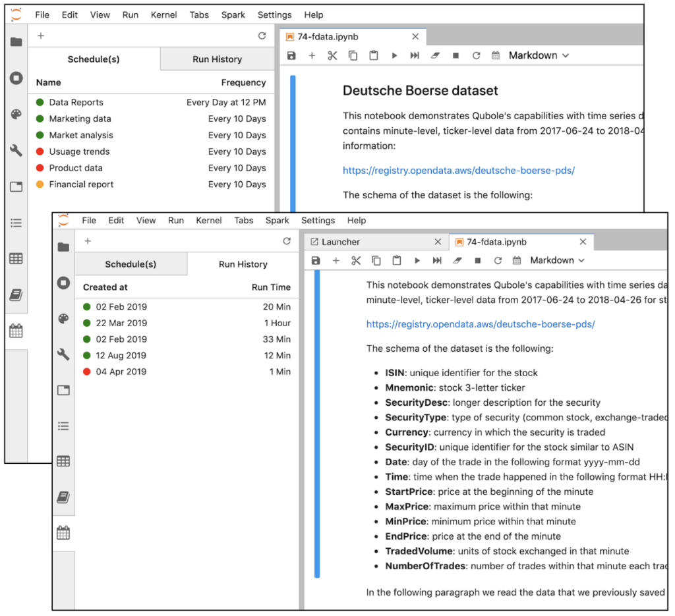675x616 pixels.
Task: Open the cell type dropdown in back window
Action: (539, 55)
